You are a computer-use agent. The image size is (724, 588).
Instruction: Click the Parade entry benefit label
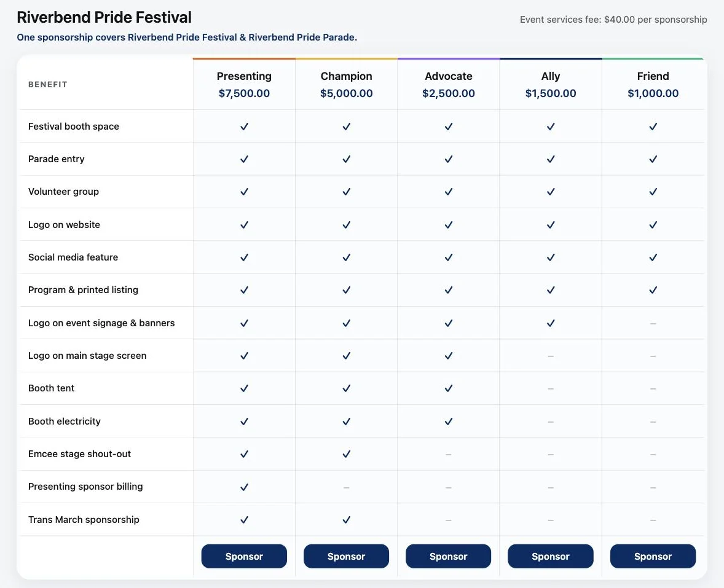point(57,159)
